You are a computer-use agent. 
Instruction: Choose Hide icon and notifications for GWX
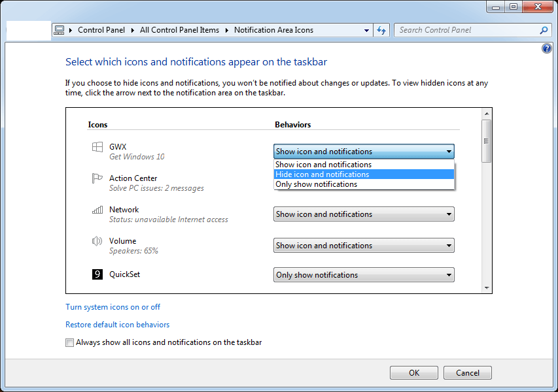tap(364, 174)
